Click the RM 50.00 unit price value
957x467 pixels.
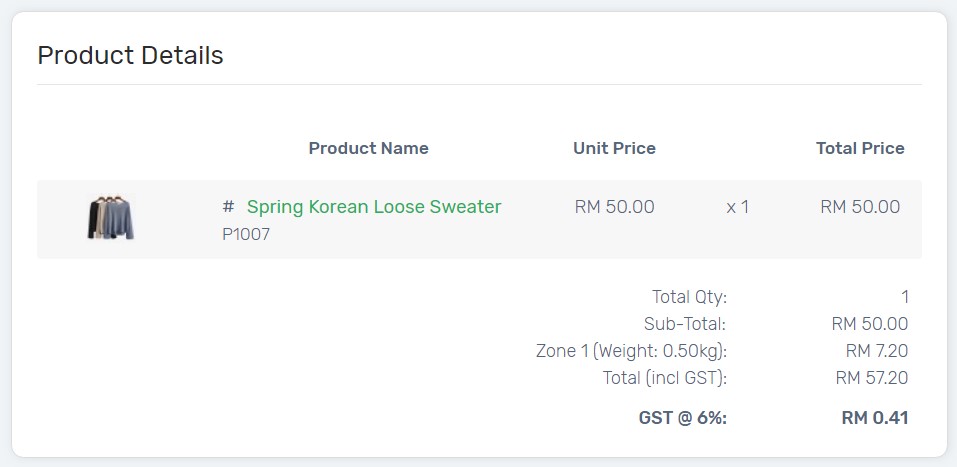(x=615, y=207)
